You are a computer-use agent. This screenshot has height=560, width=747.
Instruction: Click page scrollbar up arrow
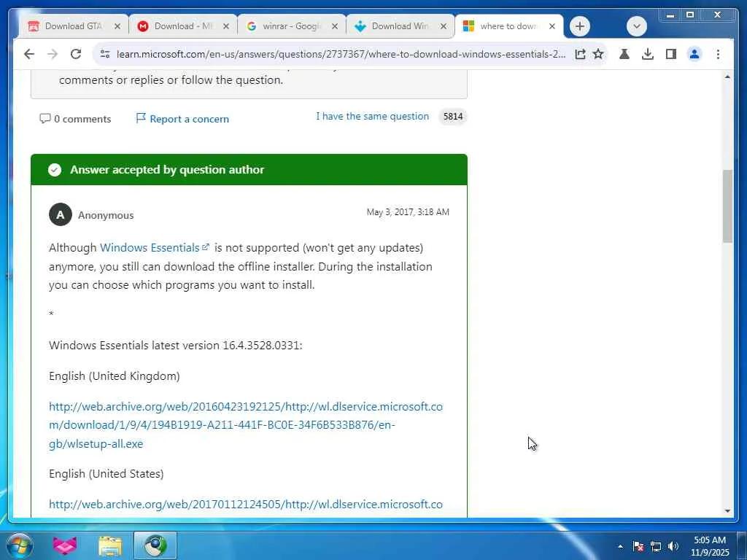coord(727,77)
